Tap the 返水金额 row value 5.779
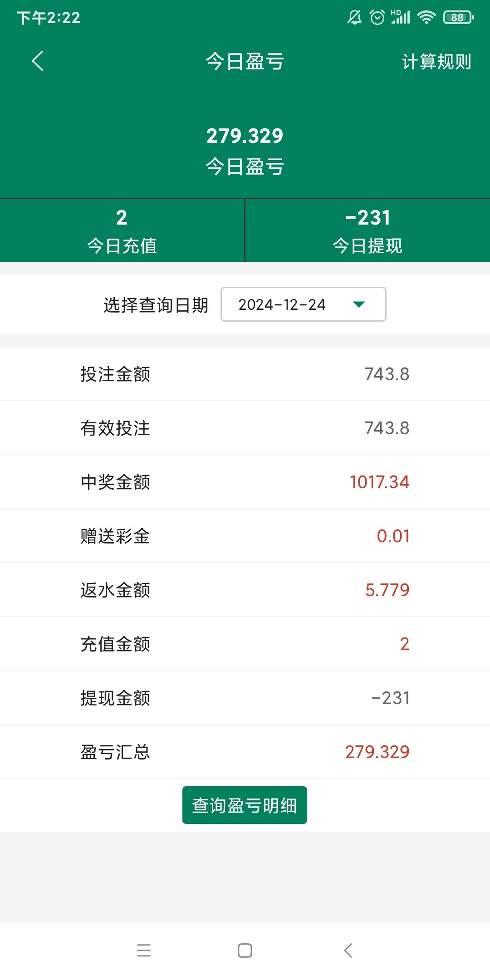The image size is (490, 980). (x=387, y=590)
